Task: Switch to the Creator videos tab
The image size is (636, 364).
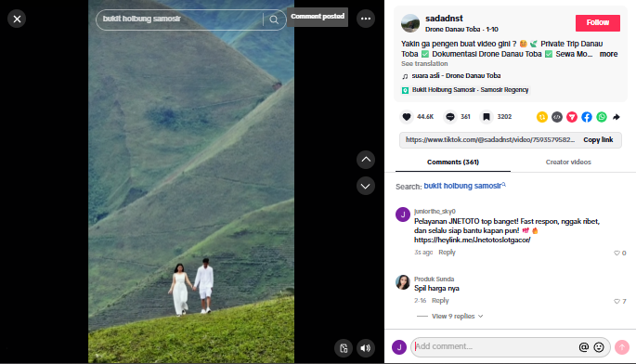Action: pos(568,162)
